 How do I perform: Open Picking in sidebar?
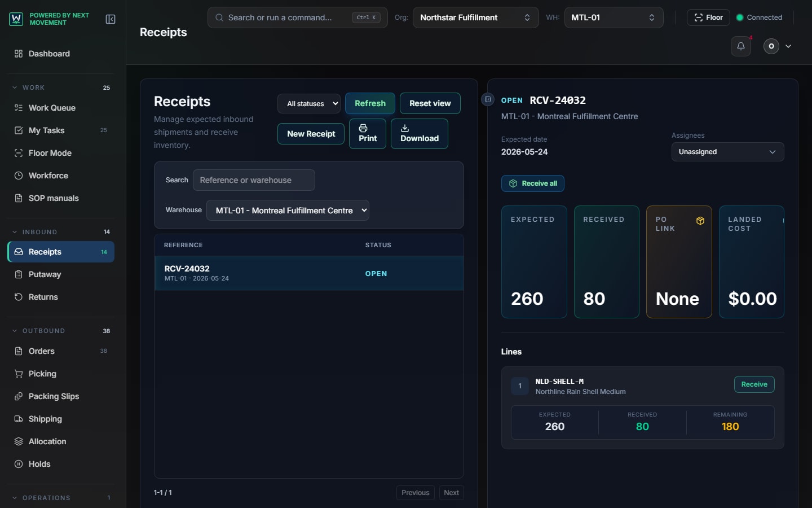[x=61, y=374]
